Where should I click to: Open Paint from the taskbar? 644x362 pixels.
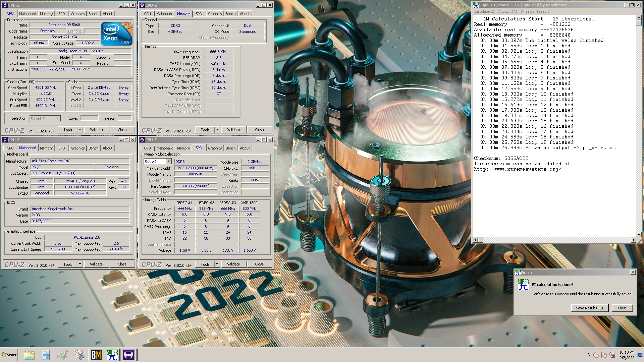click(x=62, y=355)
